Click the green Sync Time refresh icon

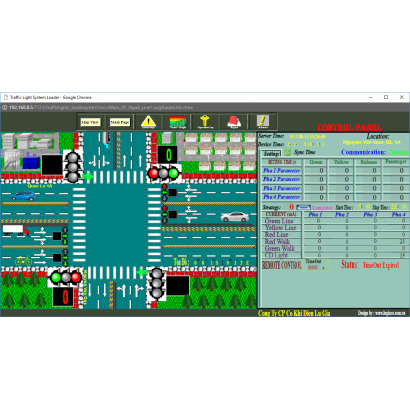pyautogui.click(x=287, y=152)
